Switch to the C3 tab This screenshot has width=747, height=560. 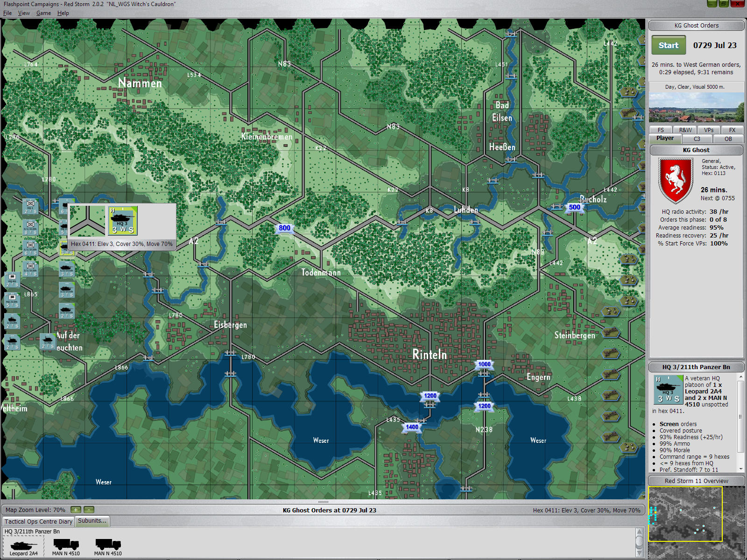pos(697,139)
